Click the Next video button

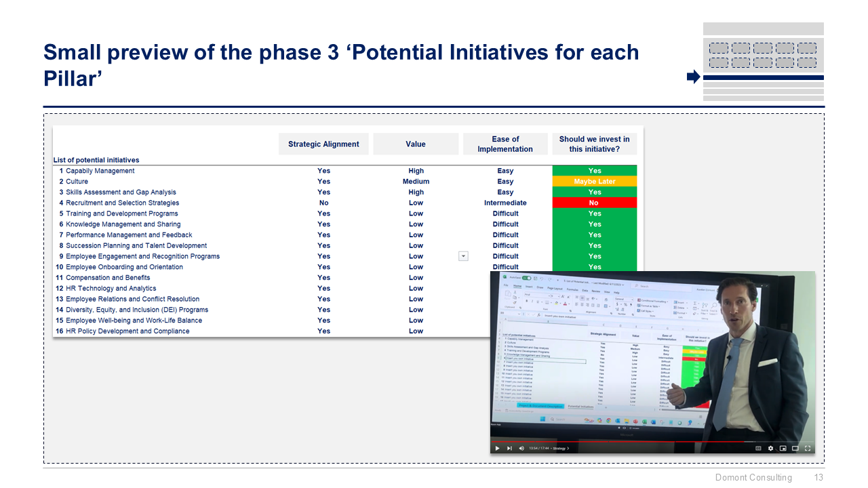(x=509, y=448)
